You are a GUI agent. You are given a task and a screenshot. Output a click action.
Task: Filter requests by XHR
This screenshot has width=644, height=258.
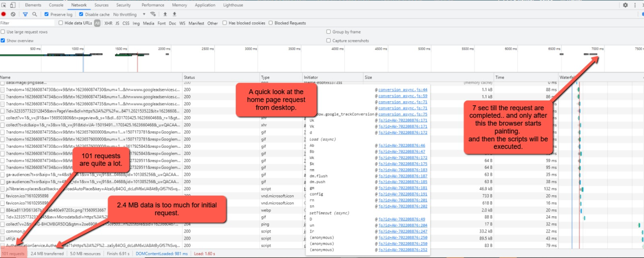pos(108,23)
